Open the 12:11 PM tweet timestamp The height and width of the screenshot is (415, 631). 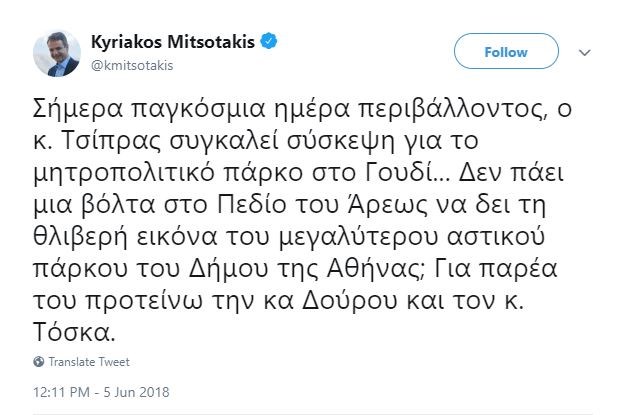pos(61,391)
